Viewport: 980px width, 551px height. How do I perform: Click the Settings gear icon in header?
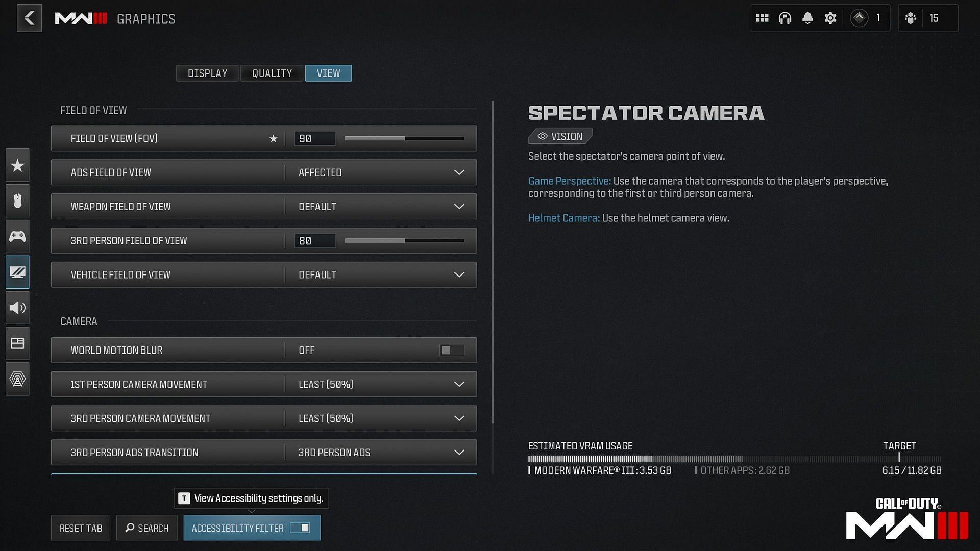tap(830, 18)
